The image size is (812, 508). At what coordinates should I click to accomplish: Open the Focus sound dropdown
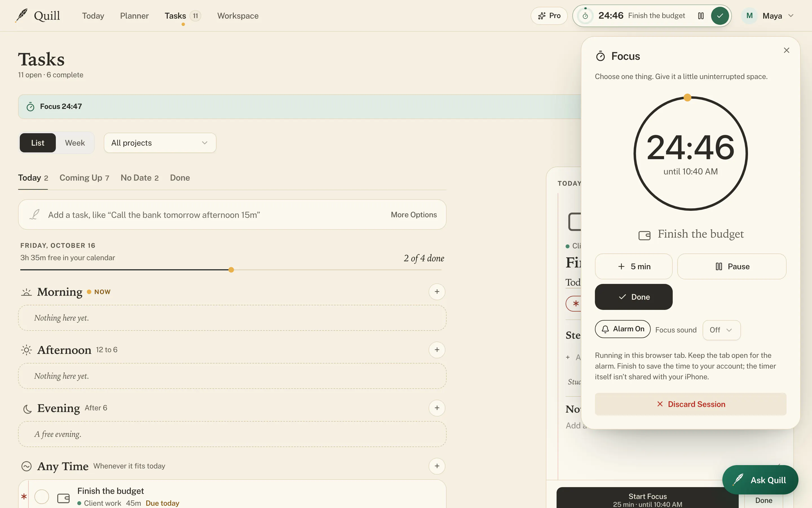721,330
